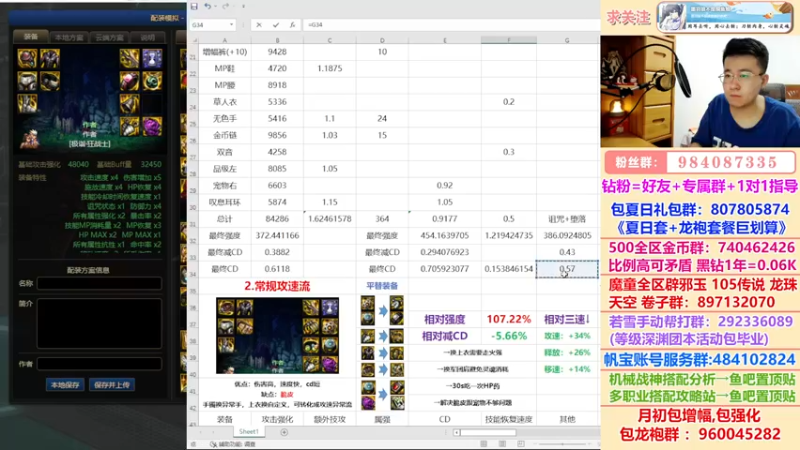The image size is (800, 450).
Task: Click into the formula bar text area
Action: pos(451,24)
